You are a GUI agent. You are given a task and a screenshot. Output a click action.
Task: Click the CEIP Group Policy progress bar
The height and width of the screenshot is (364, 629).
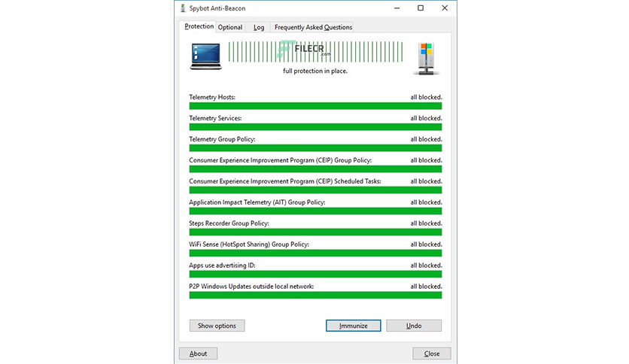click(x=315, y=168)
